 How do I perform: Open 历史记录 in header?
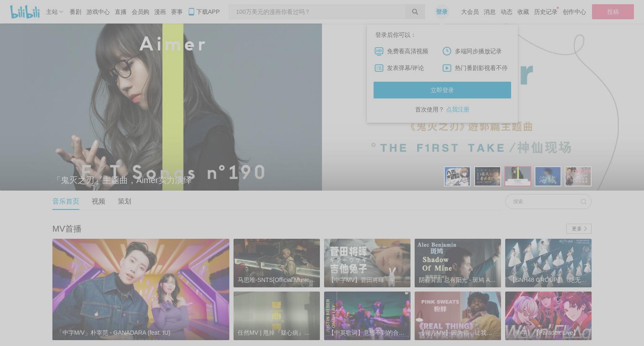point(545,12)
